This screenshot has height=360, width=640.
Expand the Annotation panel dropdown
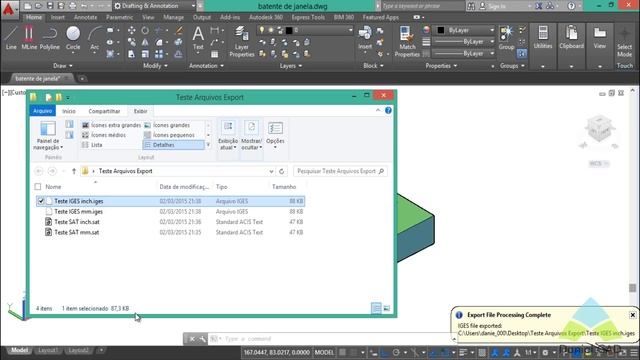[x=207, y=66]
